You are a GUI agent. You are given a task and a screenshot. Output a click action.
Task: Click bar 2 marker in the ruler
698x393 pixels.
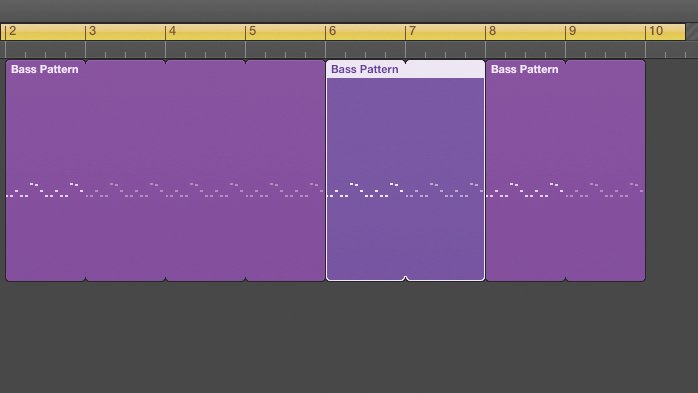pyautogui.click(x=12, y=31)
